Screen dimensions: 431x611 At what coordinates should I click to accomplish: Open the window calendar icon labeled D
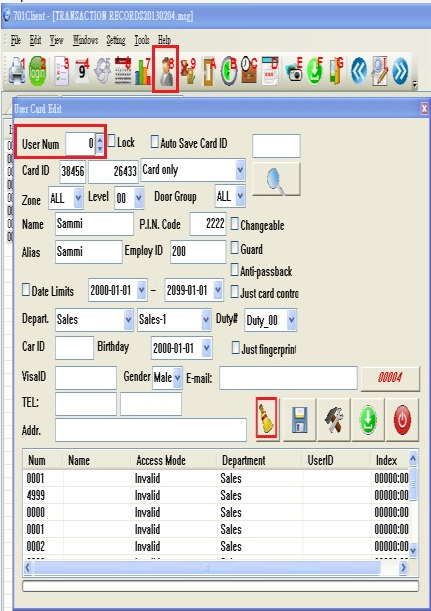[270, 71]
